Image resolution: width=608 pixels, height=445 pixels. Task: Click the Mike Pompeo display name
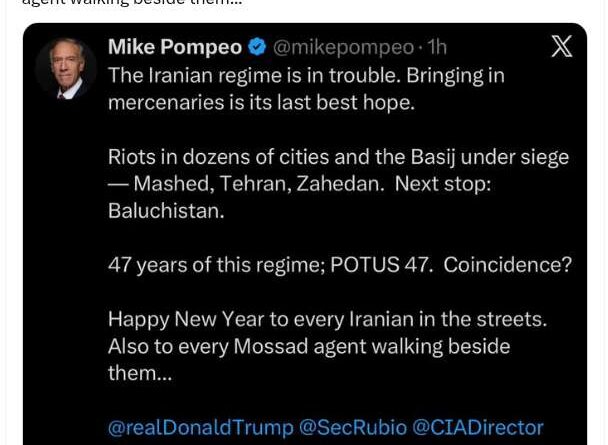(175, 48)
